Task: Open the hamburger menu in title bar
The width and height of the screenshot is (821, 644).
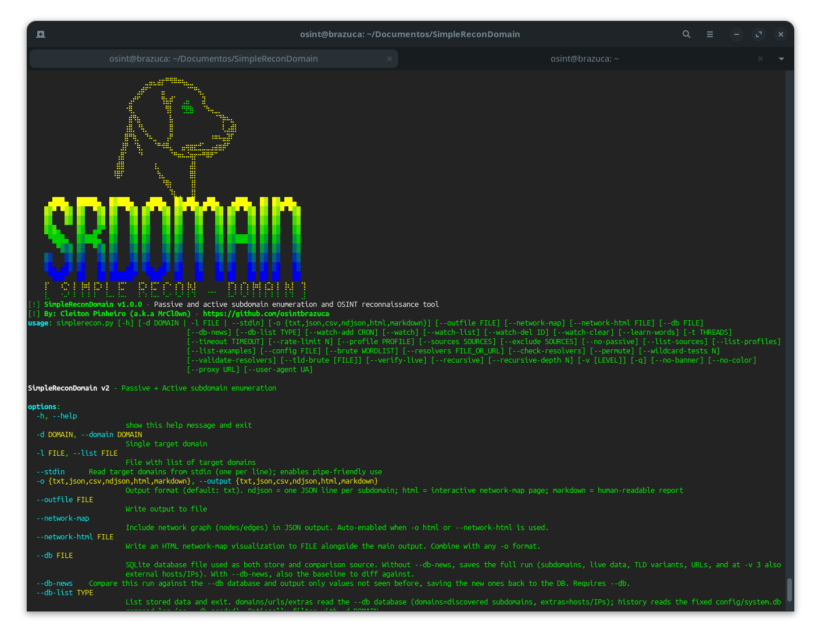Action: pos(710,34)
